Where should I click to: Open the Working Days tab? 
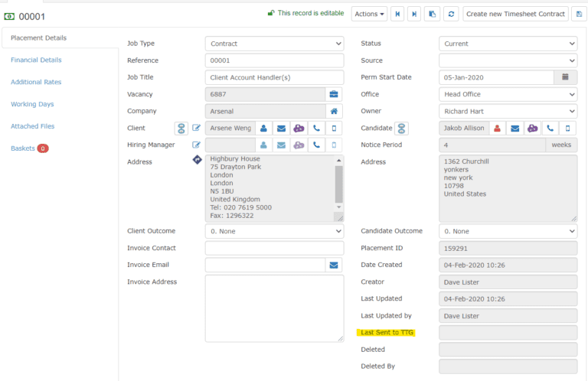click(x=32, y=104)
